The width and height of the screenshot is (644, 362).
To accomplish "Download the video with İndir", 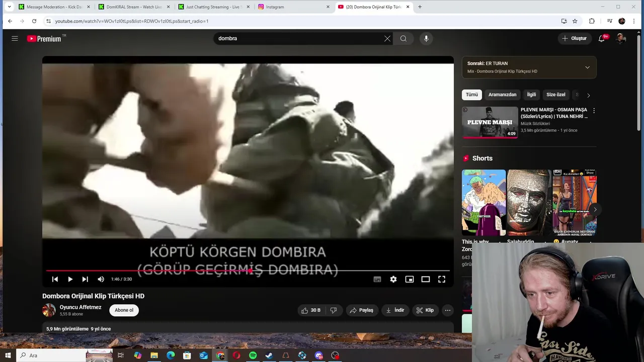I will (x=395, y=310).
